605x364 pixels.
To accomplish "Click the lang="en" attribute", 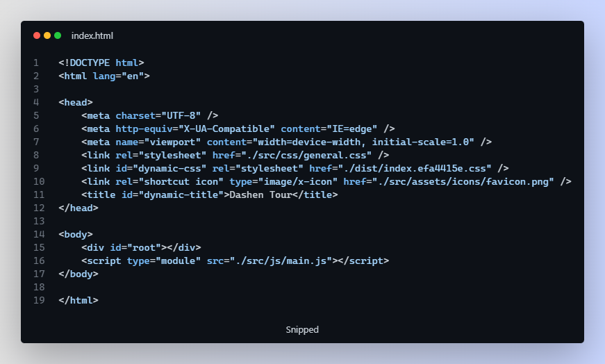I will point(119,76).
